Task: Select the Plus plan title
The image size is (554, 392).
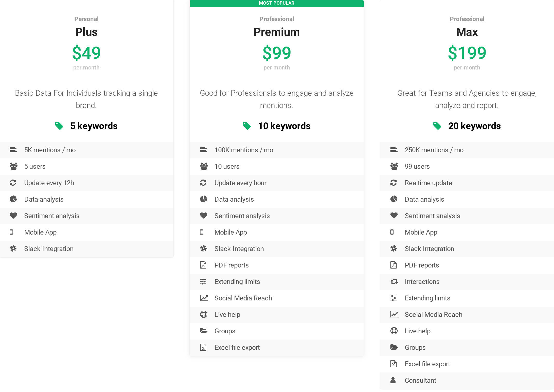Action: coord(86,32)
